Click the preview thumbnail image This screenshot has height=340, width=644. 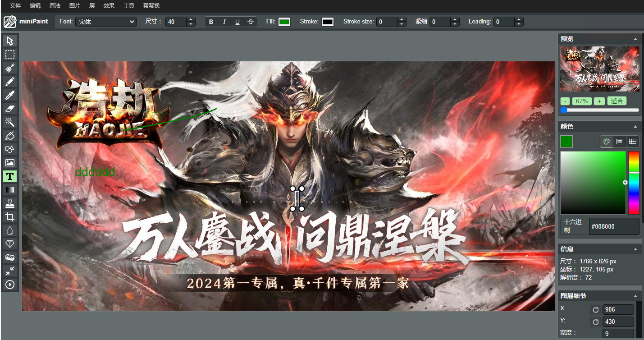coord(600,69)
